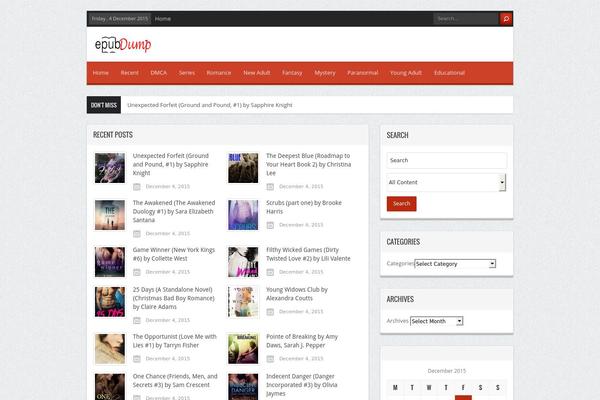Open 25 Days book cover thumbnail
The image size is (600, 400).
click(x=110, y=302)
